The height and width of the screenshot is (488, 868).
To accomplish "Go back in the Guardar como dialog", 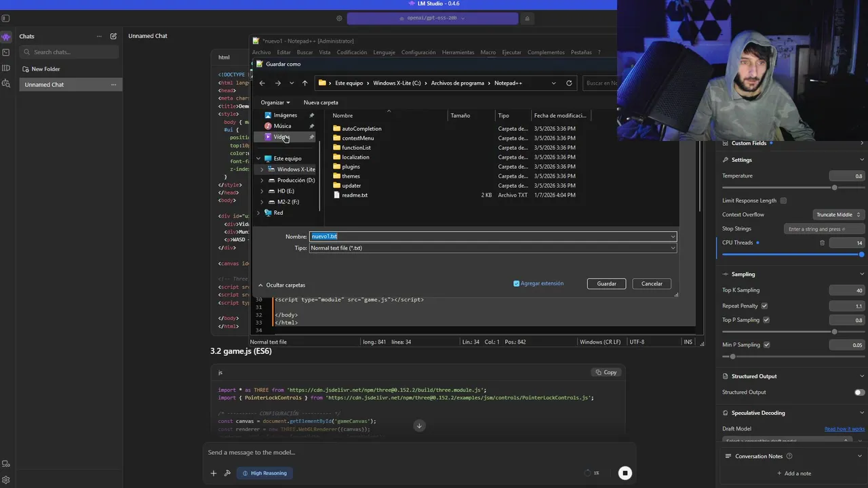I will 262,83.
